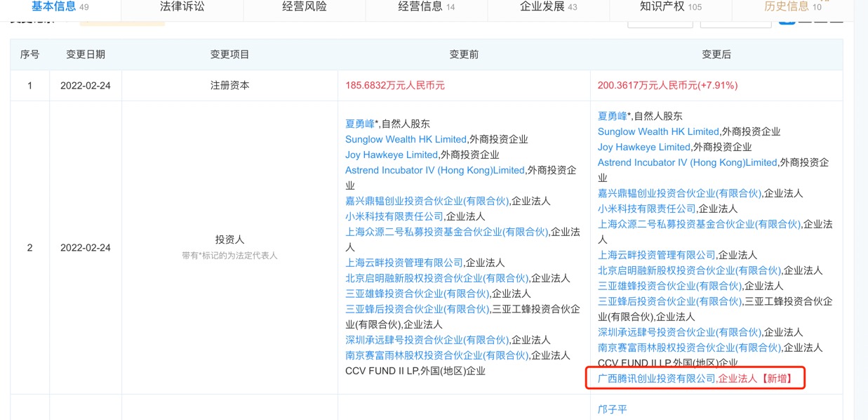Open 三亚雄蜂投资合伙企业 in 变更后 column
The image size is (868, 420).
[669, 286]
